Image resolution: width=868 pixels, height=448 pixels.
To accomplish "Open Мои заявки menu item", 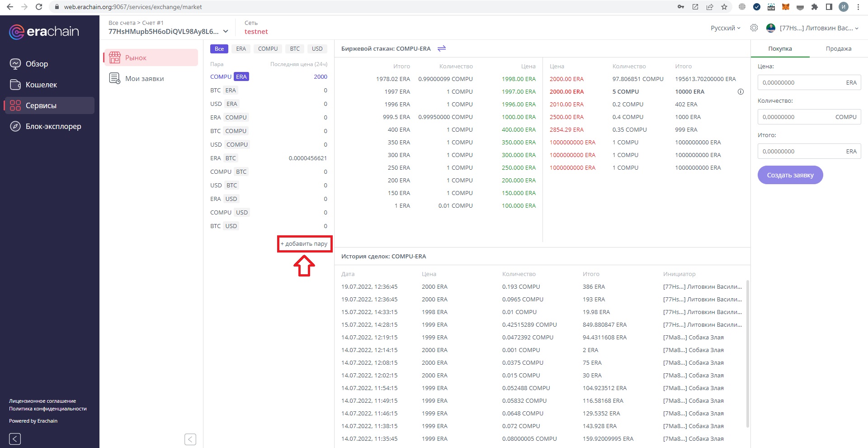I will point(144,79).
